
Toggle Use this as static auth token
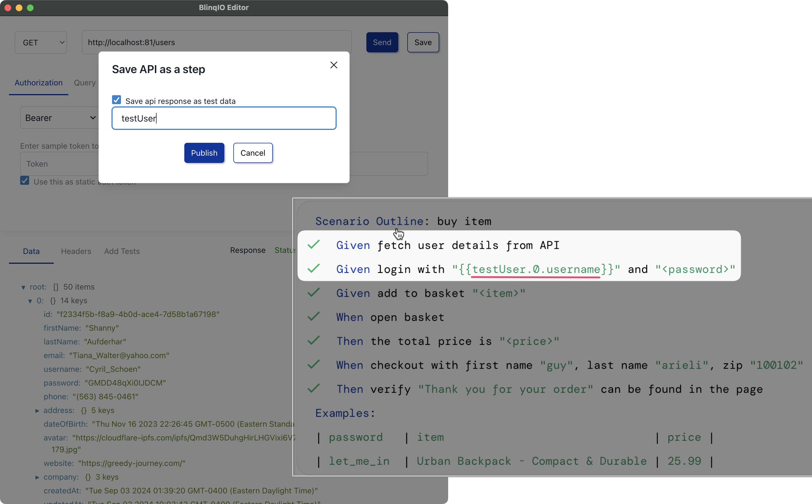pyautogui.click(x=25, y=181)
